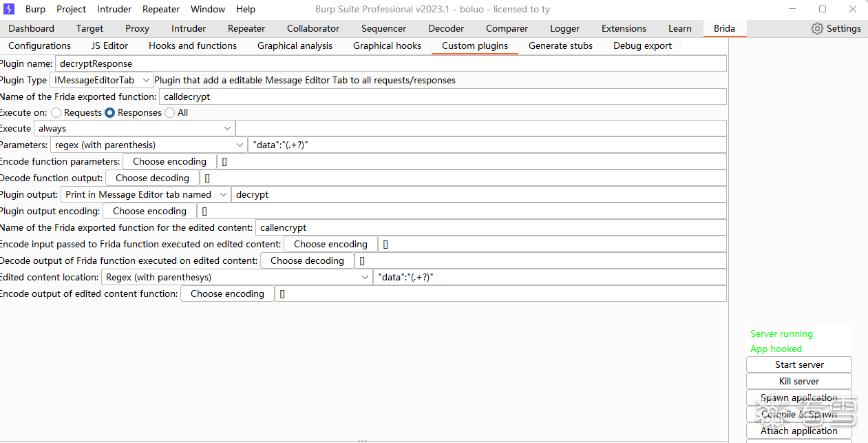Open the Hooks and functions sub-tab
This screenshot has width=868, height=443.
pyautogui.click(x=193, y=45)
